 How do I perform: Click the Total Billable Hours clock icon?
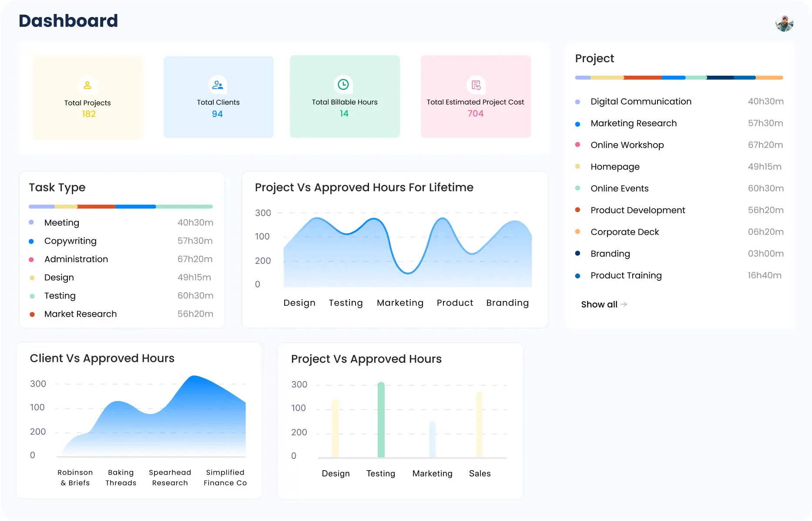[x=343, y=84]
